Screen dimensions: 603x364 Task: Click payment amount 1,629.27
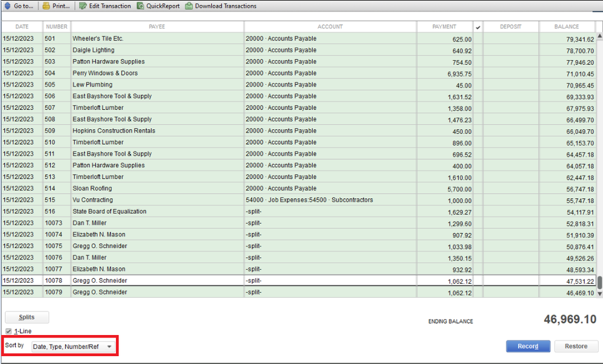459,212
